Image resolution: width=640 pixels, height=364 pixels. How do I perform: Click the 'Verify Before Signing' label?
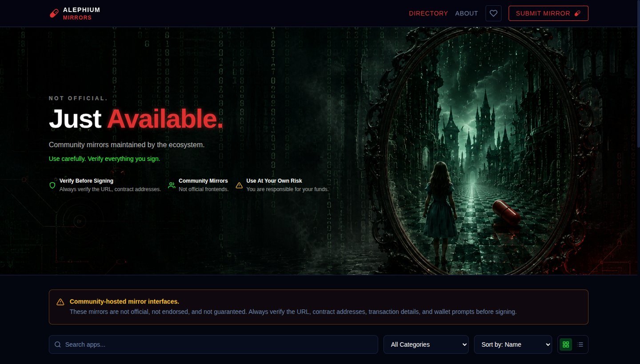(86, 181)
